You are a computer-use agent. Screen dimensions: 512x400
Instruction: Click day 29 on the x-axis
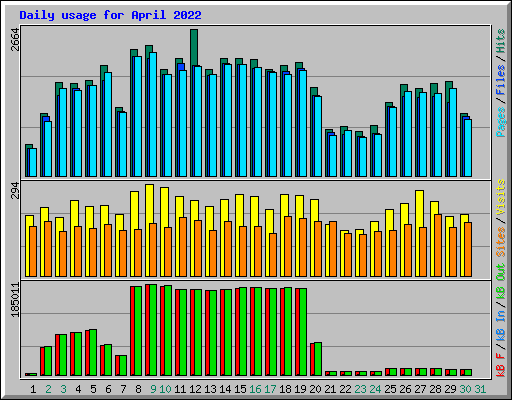pyautogui.click(x=450, y=389)
